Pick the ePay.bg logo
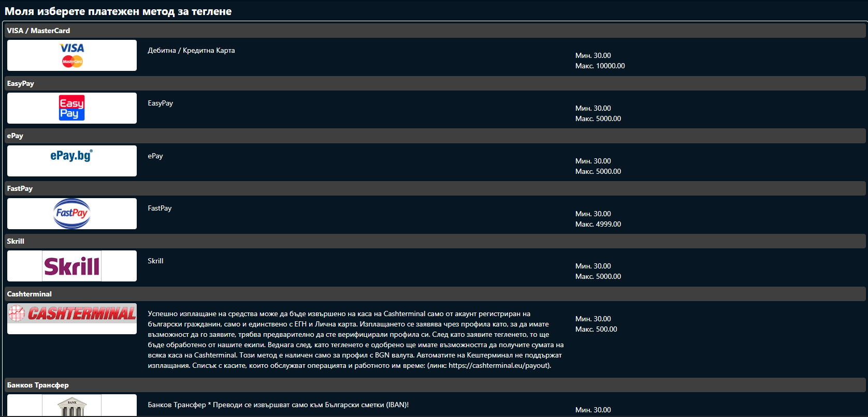 pos(72,161)
